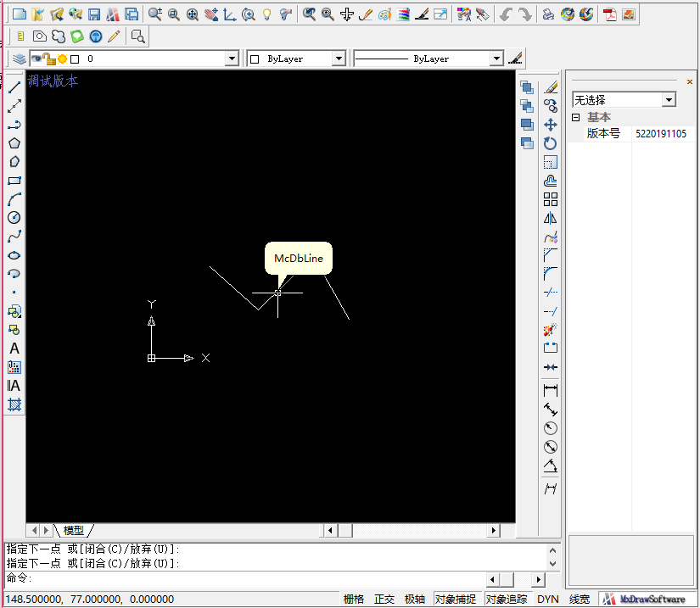Toggle 对象捕捉 object snap
This screenshot has height=608, width=700.
click(x=456, y=600)
